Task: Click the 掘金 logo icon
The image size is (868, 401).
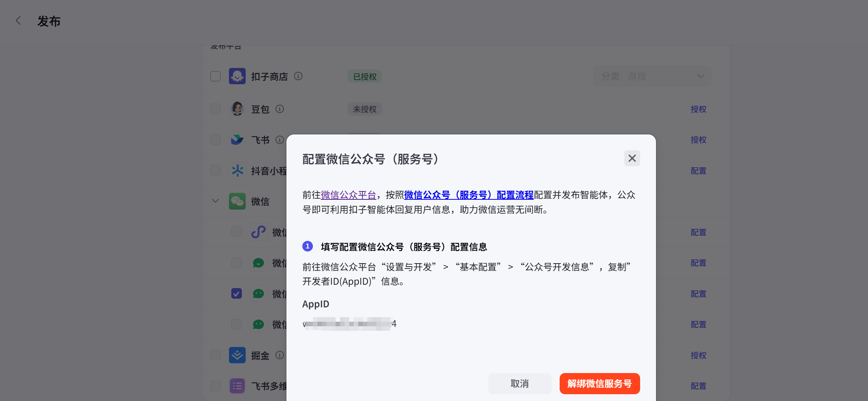Action: [x=237, y=355]
